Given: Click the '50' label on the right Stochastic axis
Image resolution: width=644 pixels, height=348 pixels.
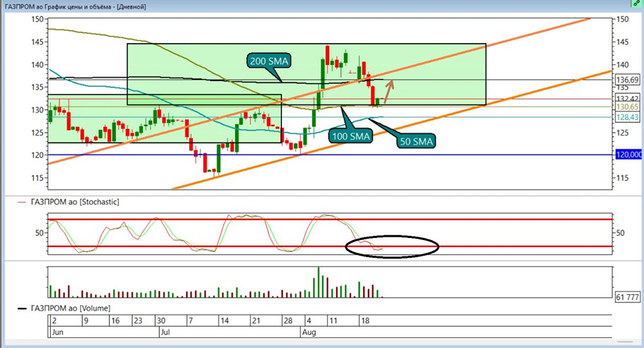Looking at the screenshot, I should point(620,233).
